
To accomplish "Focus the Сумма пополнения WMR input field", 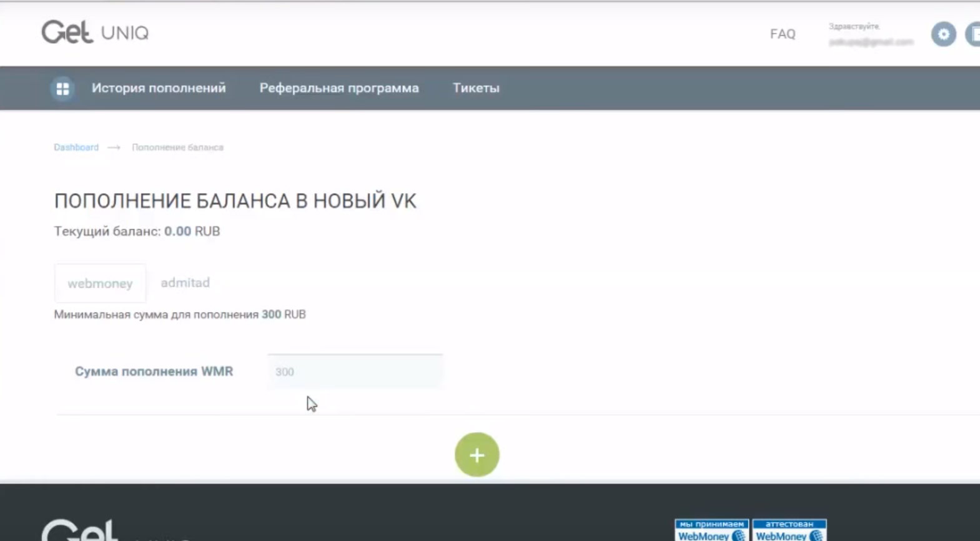I will click(x=355, y=372).
